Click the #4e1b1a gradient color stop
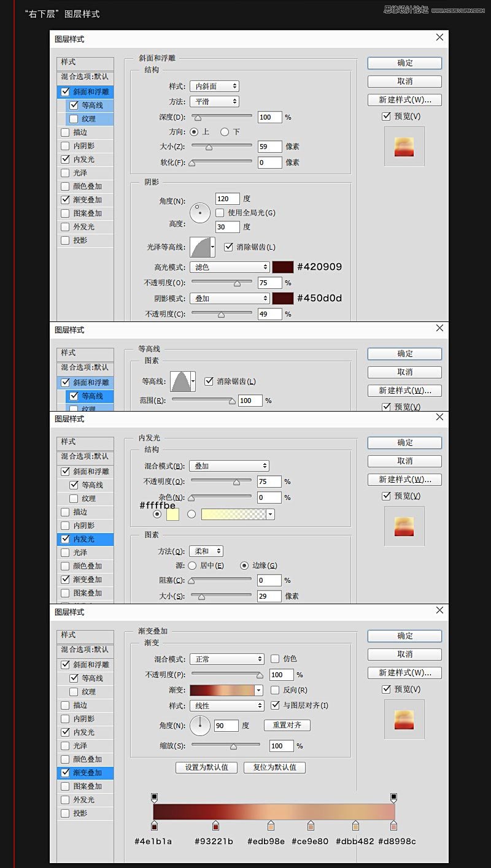Screen dimensions: 491x868 [x=154, y=826]
